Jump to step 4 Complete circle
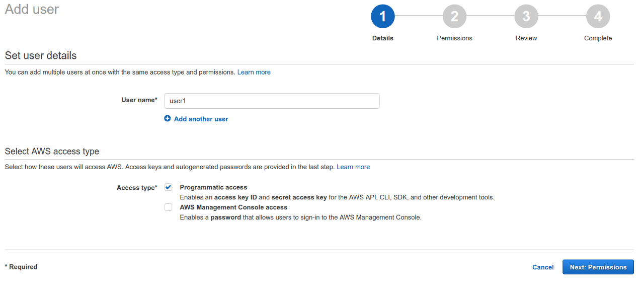The image size is (644, 293). pyautogui.click(x=598, y=17)
